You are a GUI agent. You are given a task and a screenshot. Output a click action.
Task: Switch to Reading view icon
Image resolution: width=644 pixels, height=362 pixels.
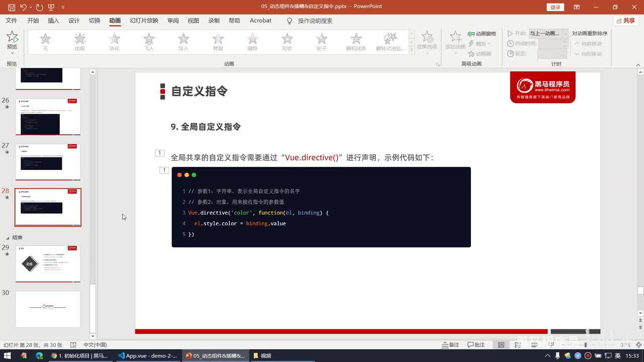coord(534,345)
